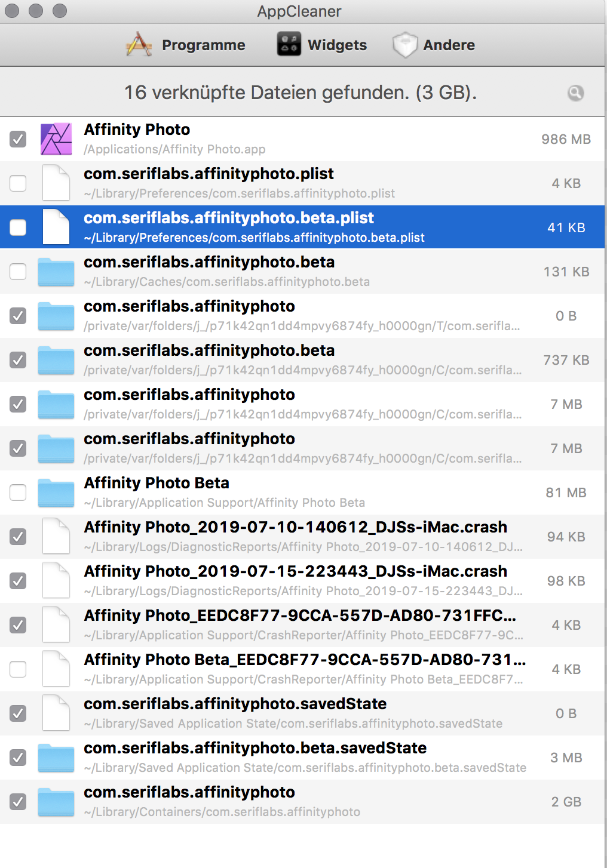Check the Affinity Photo Beta_EEDC8F77 checkbox
Viewport: 607px width, 868px height.
(18, 669)
